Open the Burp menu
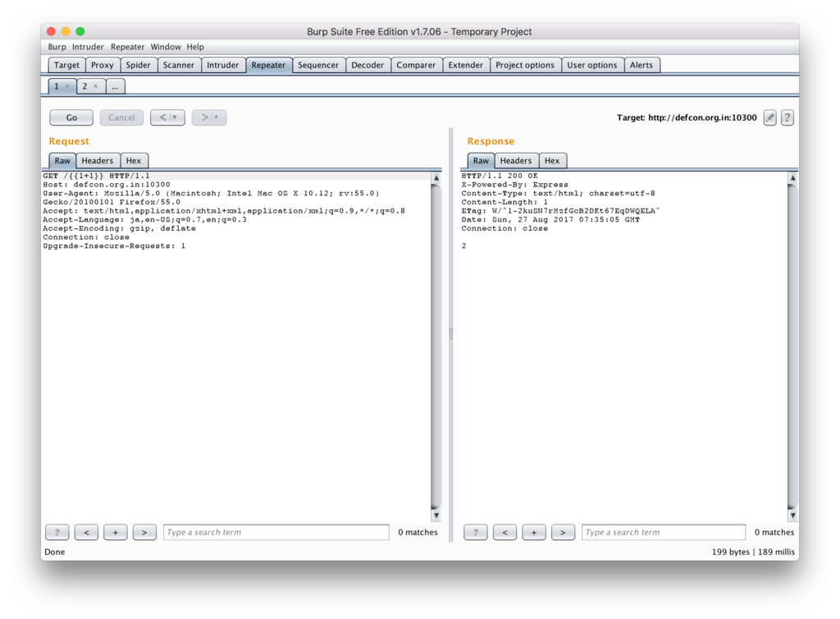Image resolution: width=840 pixels, height=619 pixels. click(x=57, y=47)
